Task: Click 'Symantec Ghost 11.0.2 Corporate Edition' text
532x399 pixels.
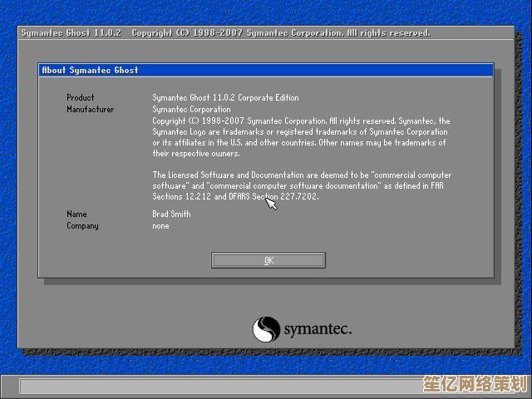Action: 225,98
